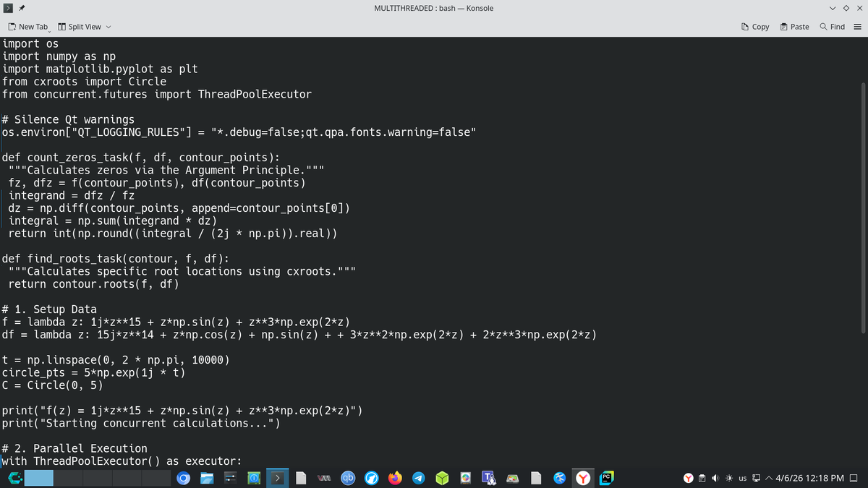Open the brightness control in system tray
Viewport: 868px width, 488px height.
(x=729, y=478)
